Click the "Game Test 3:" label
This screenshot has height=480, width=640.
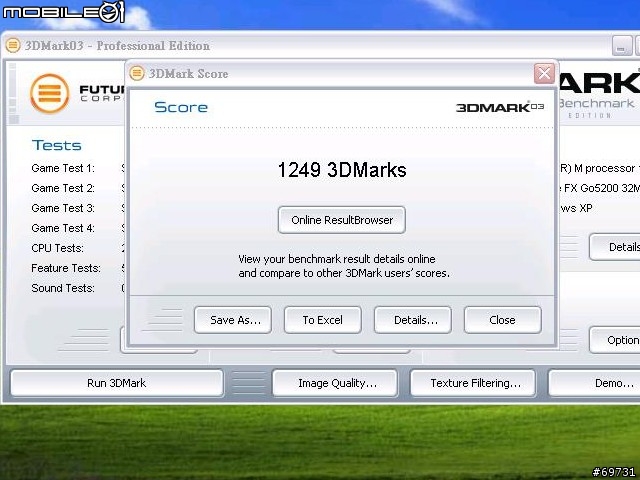(x=63, y=208)
